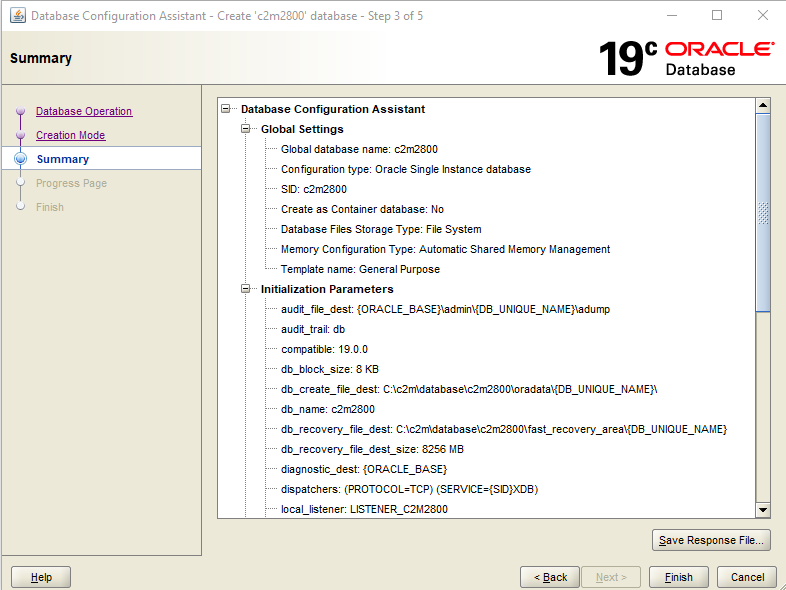
Task: Collapse the Database Configuration Assistant root node
Action: click(x=226, y=109)
